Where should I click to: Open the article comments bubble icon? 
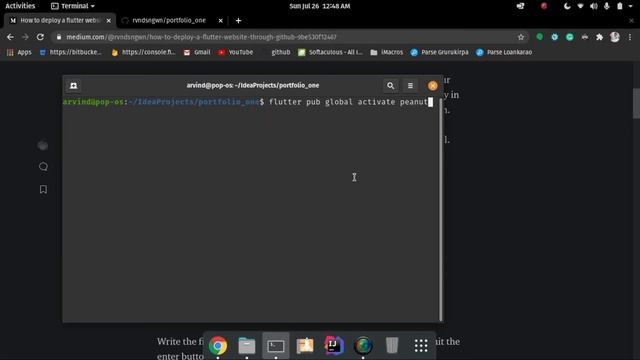pyautogui.click(x=43, y=167)
